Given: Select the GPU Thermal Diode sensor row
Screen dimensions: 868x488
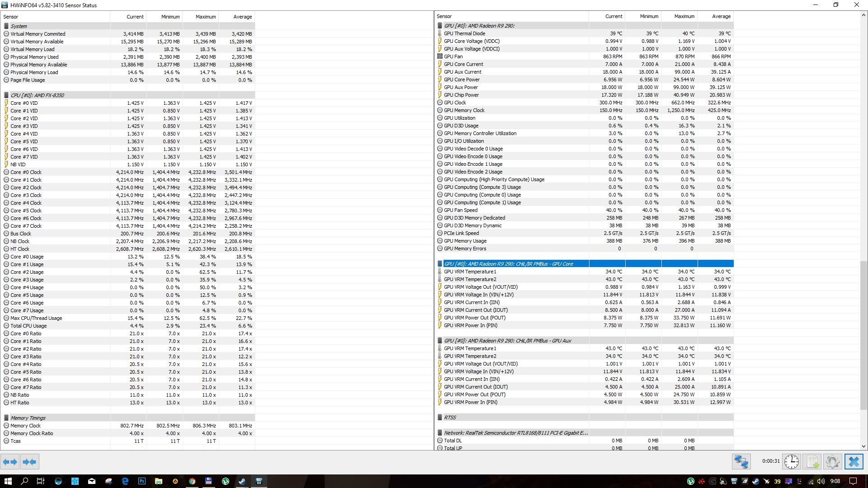Looking at the screenshot, I should 464,33.
